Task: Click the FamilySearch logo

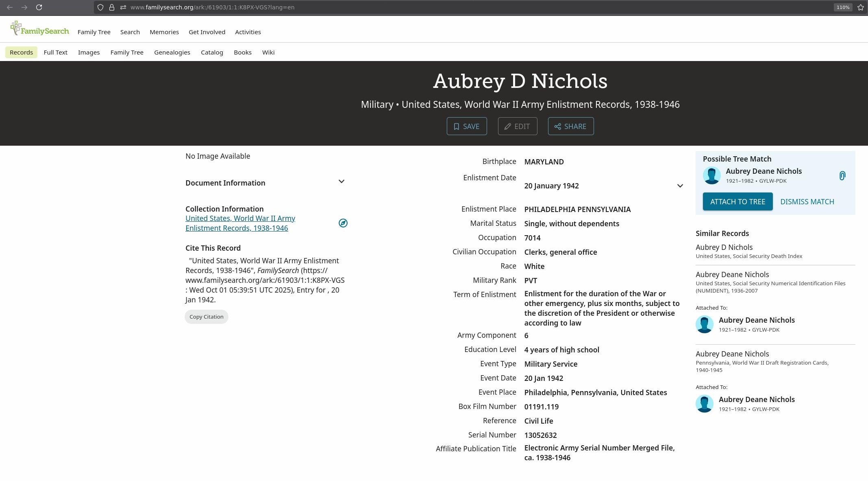Action: click(39, 28)
